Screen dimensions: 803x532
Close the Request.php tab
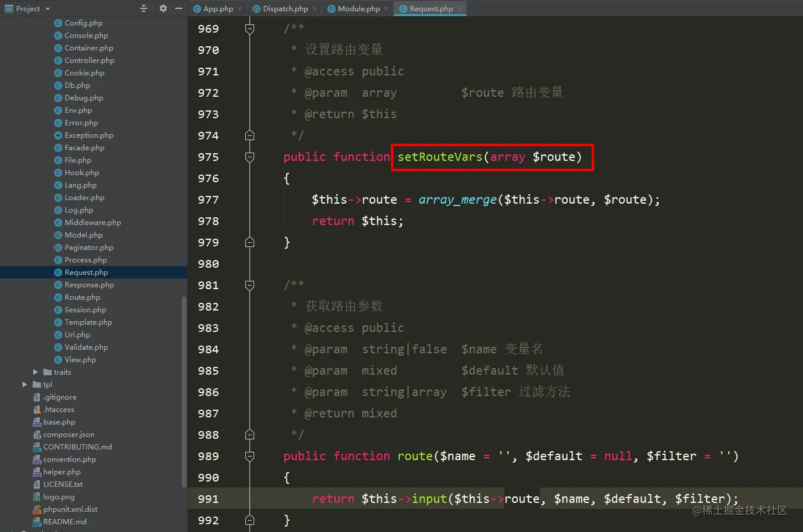[x=460, y=9]
